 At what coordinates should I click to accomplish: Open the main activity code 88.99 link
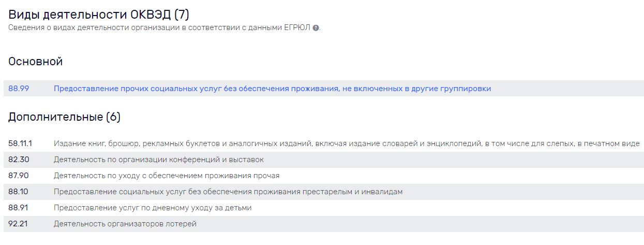(19, 89)
